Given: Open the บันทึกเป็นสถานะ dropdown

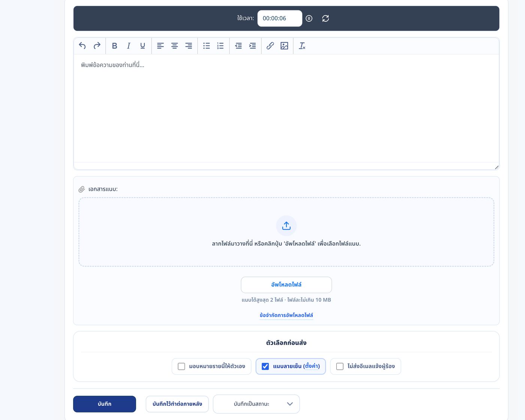Looking at the screenshot, I should point(256,404).
